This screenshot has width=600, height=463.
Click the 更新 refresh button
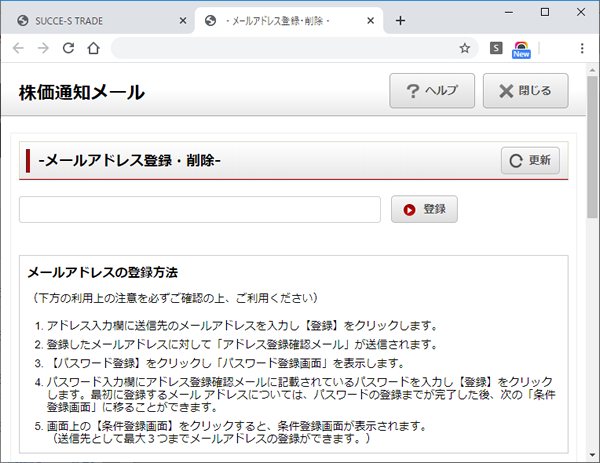(x=530, y=160)
